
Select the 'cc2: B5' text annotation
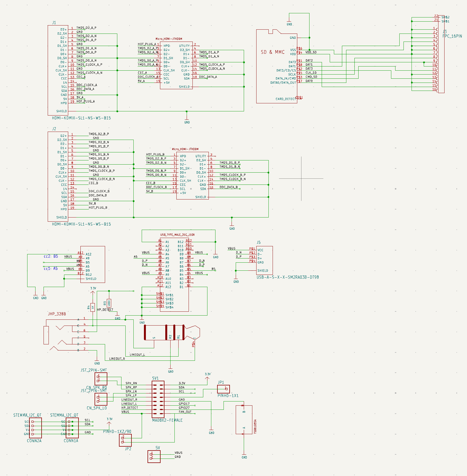(x=51, y=256)
